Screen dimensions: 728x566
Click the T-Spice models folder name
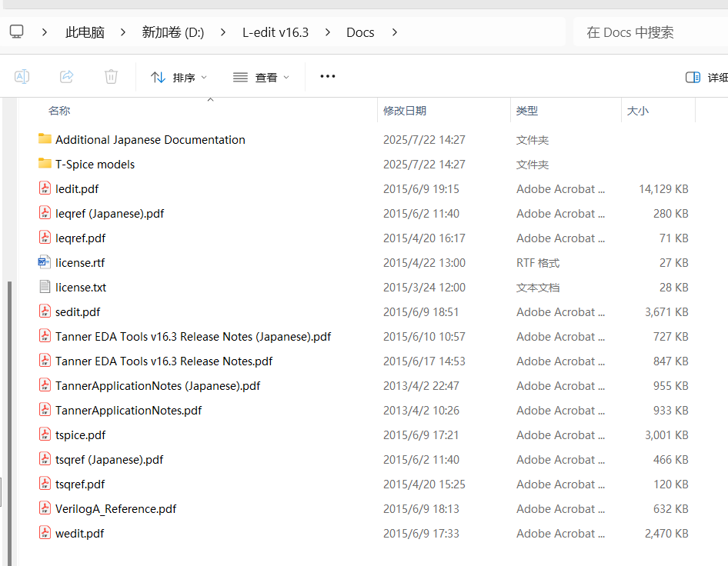pos(95,165)
